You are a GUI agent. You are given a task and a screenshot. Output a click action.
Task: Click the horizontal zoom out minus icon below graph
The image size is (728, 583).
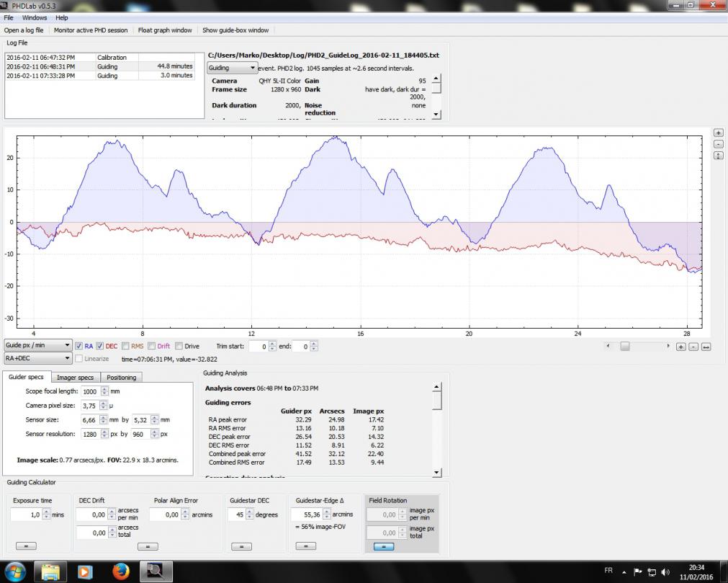(x=693, y=347)
